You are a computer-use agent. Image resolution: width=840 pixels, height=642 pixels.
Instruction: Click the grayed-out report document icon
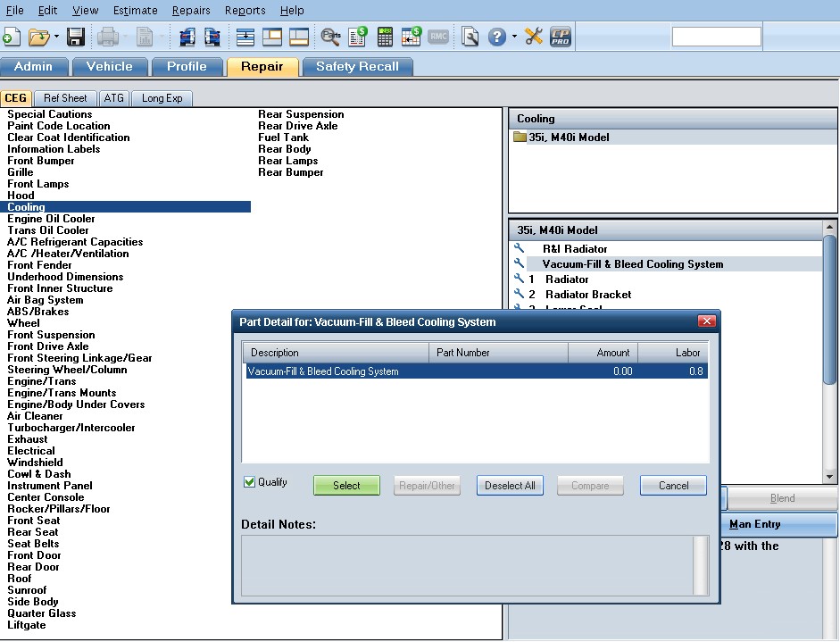click(x=144, y=37)
